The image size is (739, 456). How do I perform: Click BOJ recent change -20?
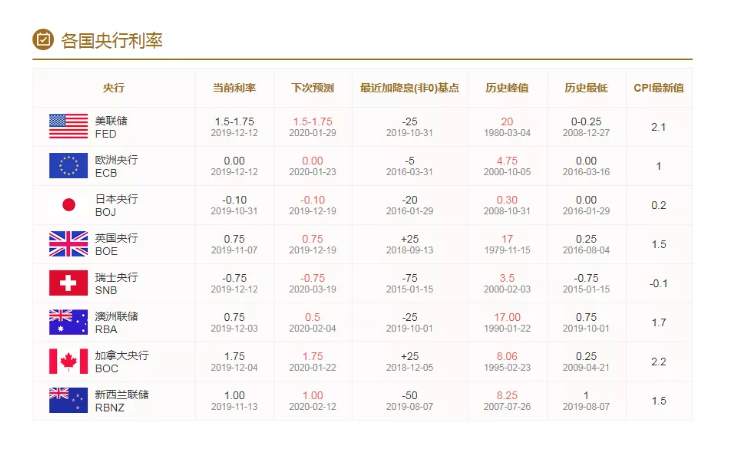tap(410, 200)
